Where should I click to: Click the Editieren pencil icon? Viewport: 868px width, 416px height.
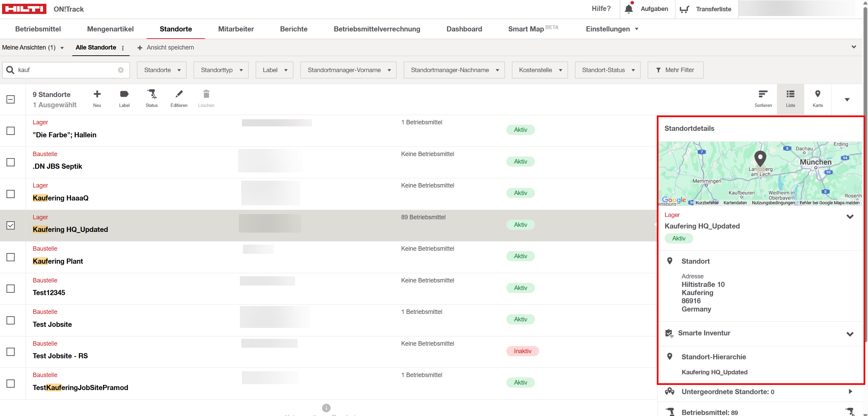tap(179, 94)
